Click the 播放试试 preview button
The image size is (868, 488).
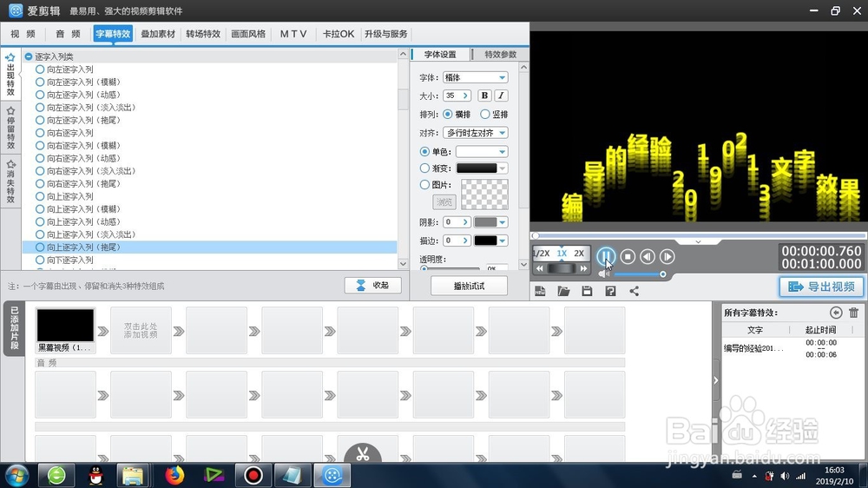point(469,286)
